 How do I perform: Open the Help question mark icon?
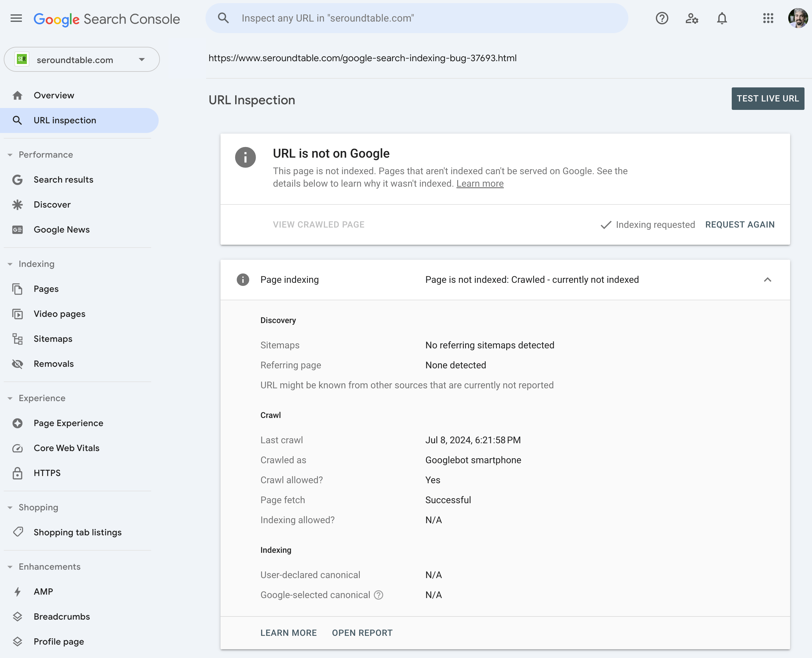(662, 18)
